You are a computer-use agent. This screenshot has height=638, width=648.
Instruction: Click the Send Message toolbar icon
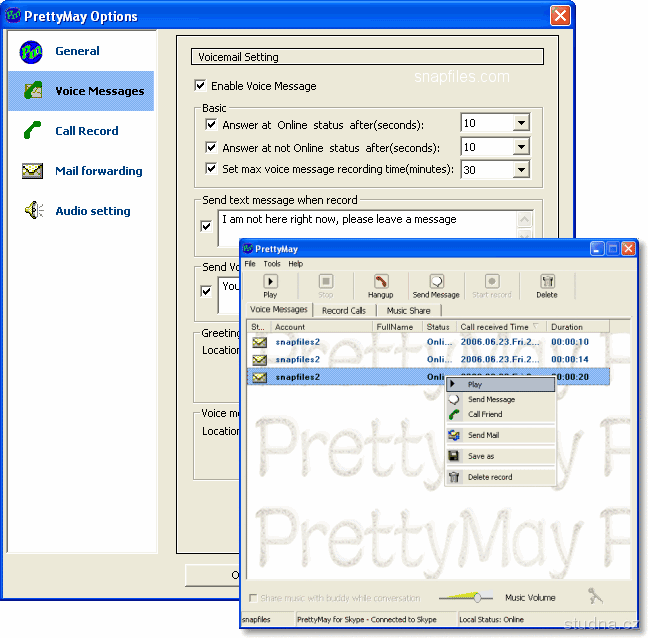click(436, 282)
